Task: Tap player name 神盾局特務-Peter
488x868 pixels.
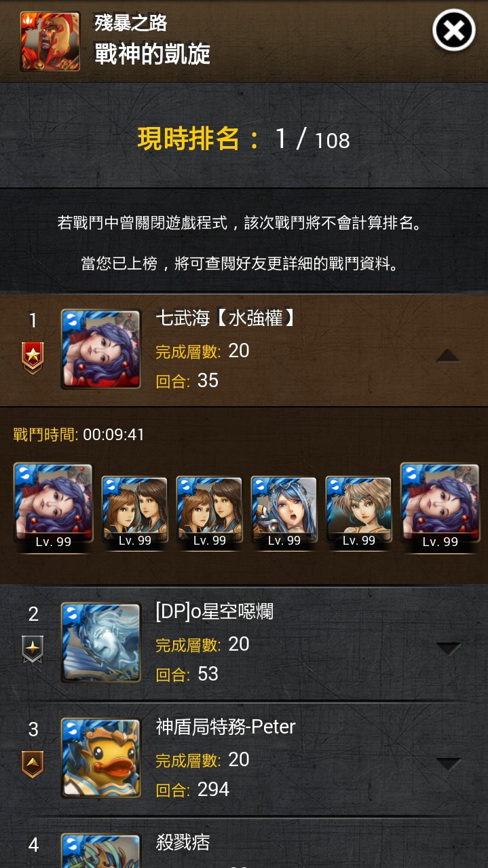Action: point(226,727)
